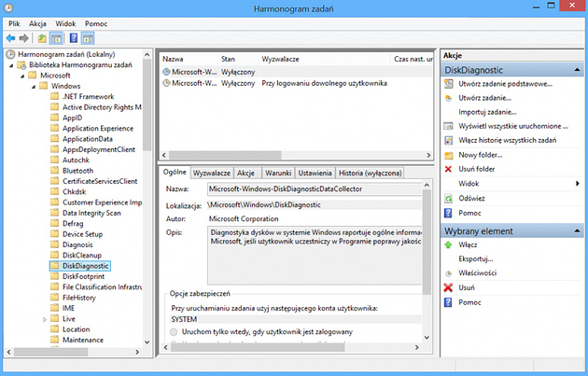Click the red X Usuń icon
The width and height of the screenshot is (588, 376).
(448, 288)
